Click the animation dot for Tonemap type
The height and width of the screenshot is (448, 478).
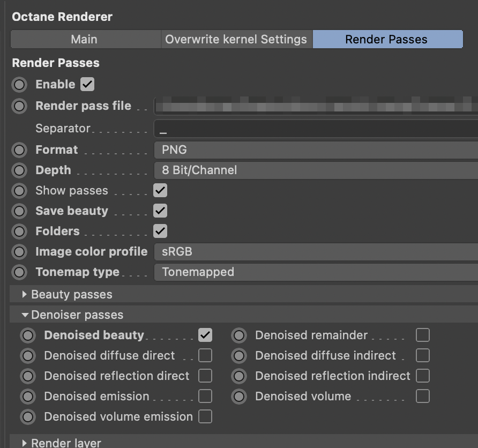[19, 272]
